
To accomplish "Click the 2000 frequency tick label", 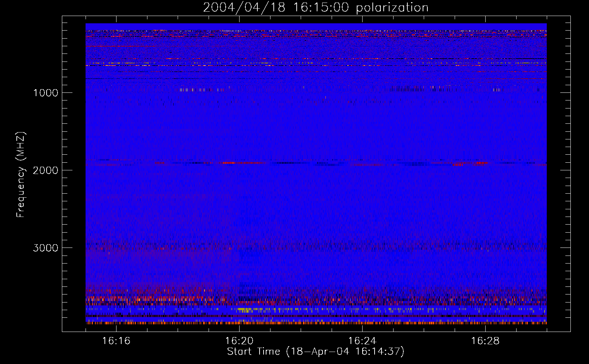I will coord(46,170).
